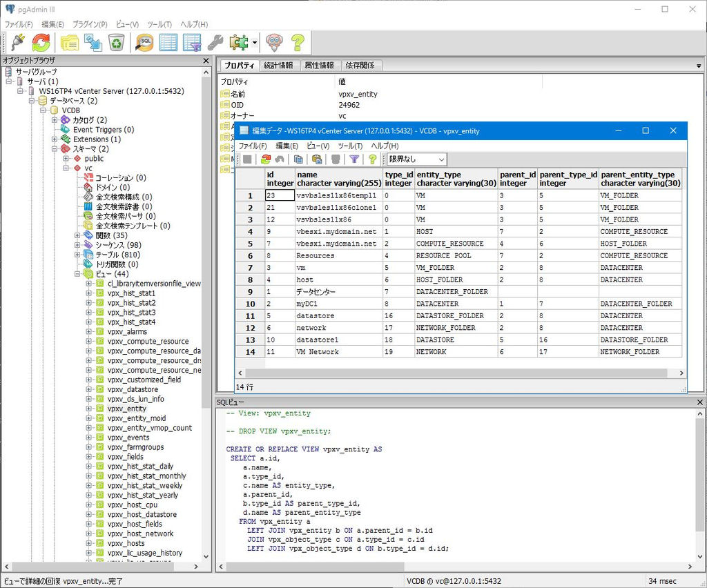The width and height of the screenshot is (707, 588).
Task: Select row header 9 in data grid
Action: coord(250,291)
